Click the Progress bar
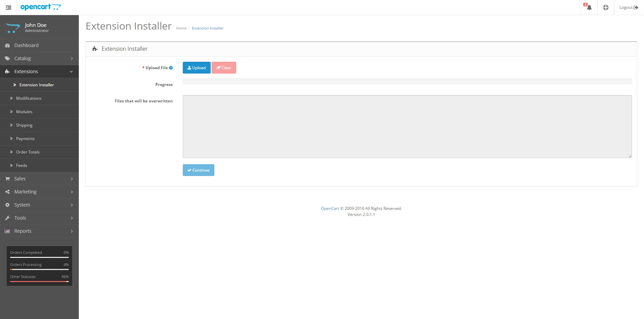Viewport: 644px width, 319px height. tap(407, 81)
